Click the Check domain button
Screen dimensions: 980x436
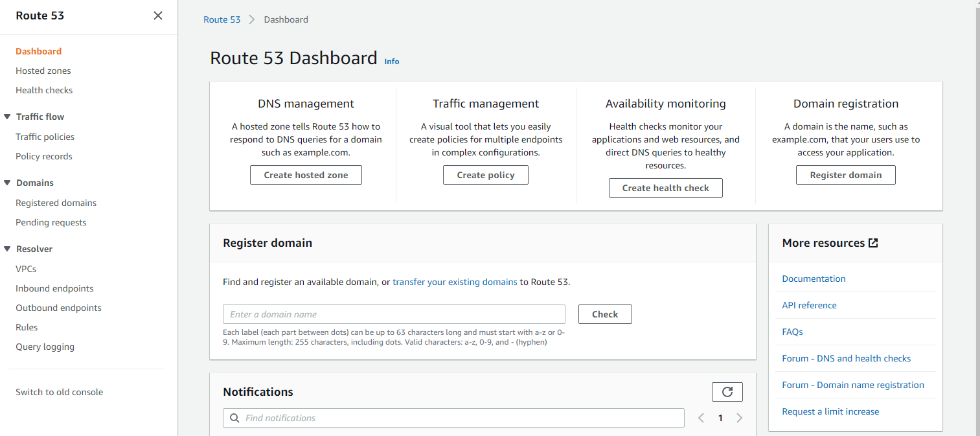point(605,314)
